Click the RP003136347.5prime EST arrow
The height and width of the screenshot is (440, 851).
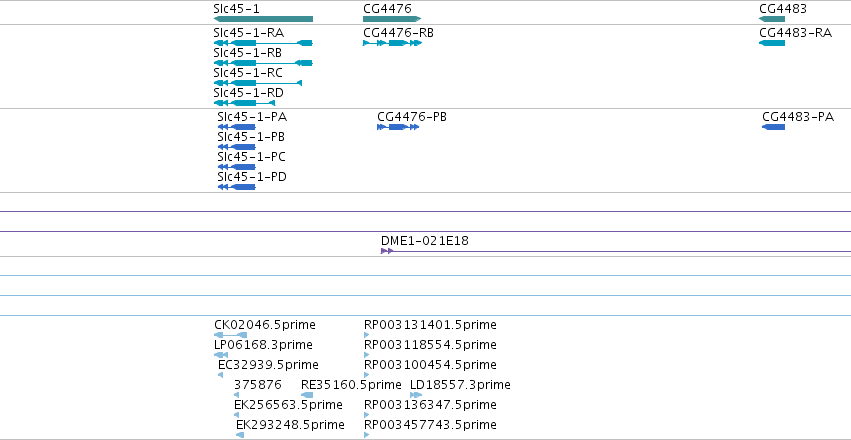coord(366,415)
